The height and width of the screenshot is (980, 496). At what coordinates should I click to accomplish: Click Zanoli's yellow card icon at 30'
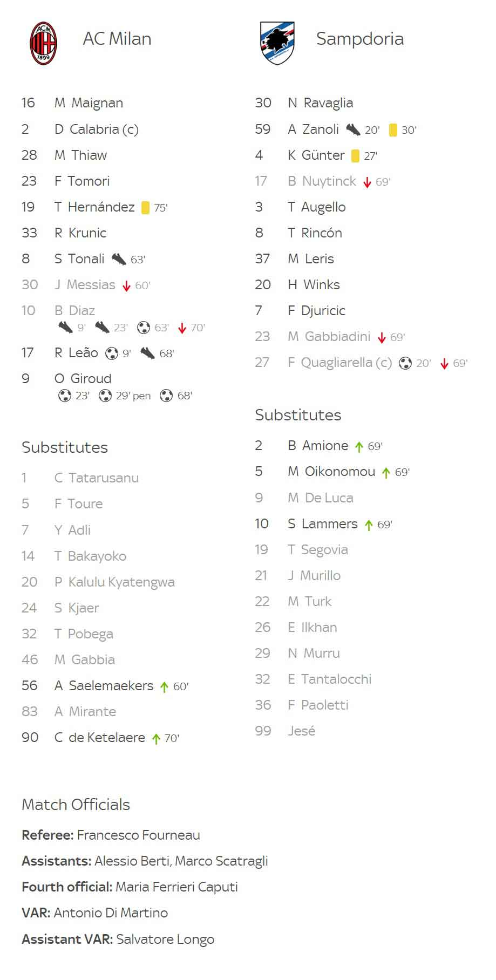(393, 130)
